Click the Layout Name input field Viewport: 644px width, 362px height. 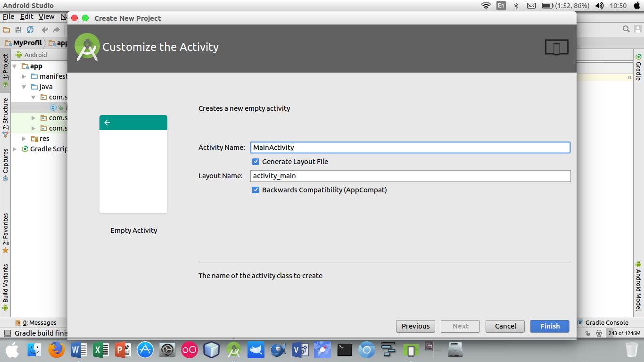(410, 176)
